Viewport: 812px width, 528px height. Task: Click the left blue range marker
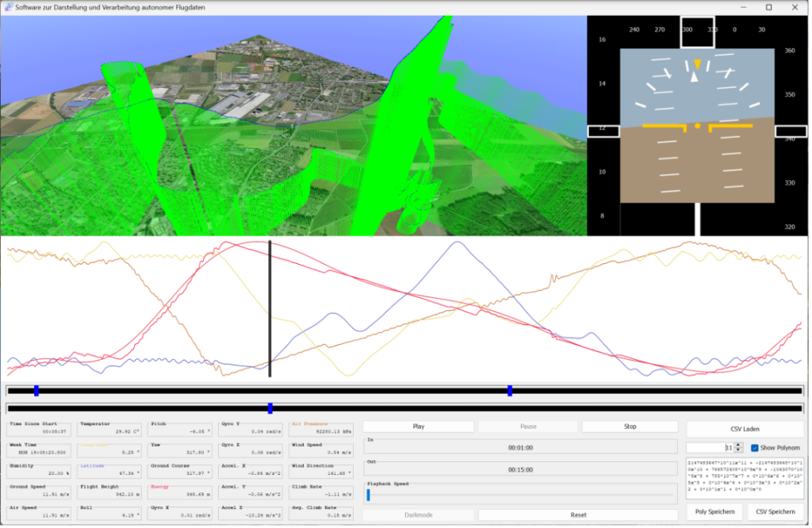[x=36, y=390]
